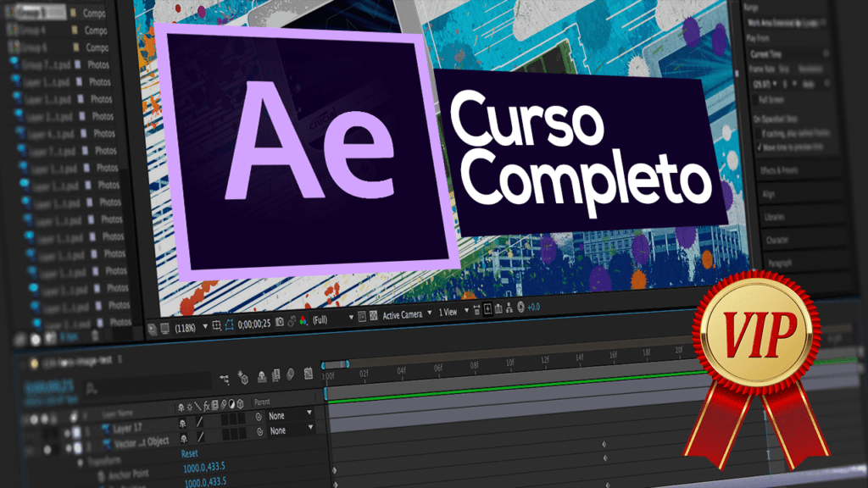
Task: Open the Graph Editor icon
Action: (x=309, y=374)
